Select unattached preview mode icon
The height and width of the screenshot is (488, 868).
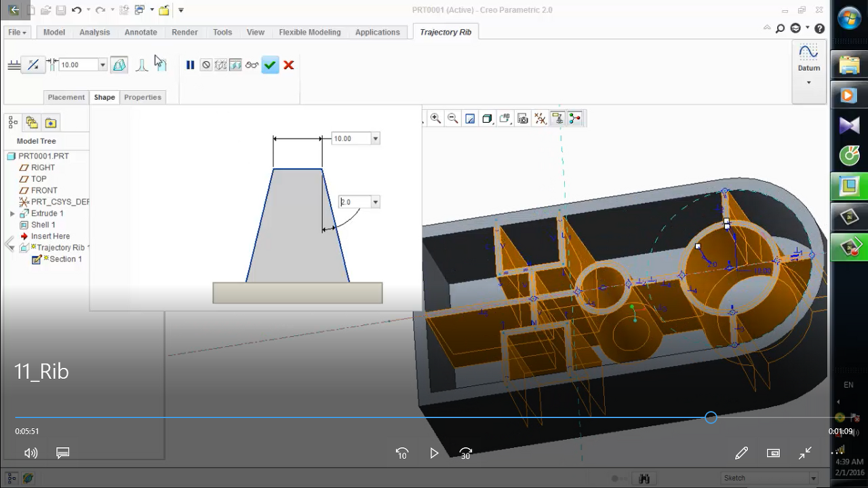pos(221,65)
